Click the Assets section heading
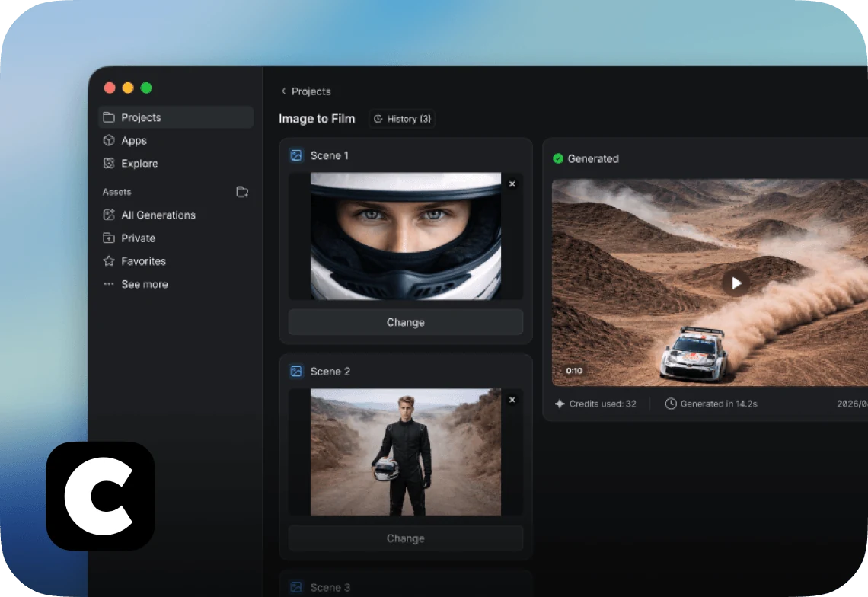The width and height of the screenshot is (868, 597). 116,192
